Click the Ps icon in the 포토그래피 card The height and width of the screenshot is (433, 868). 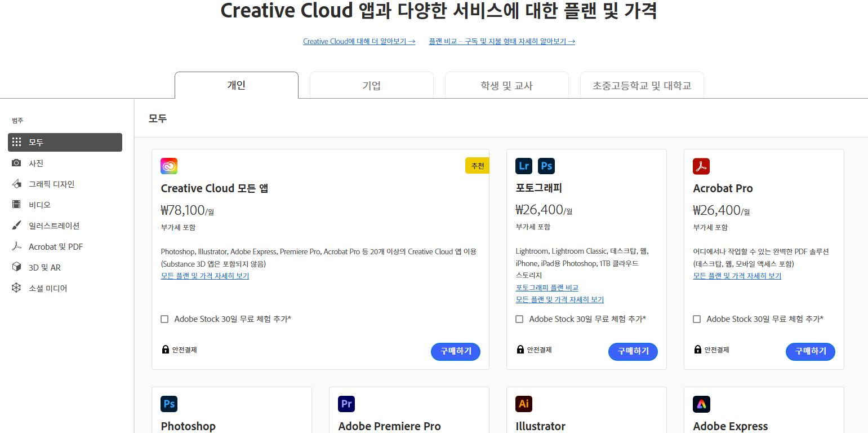(x=546, y=166)
